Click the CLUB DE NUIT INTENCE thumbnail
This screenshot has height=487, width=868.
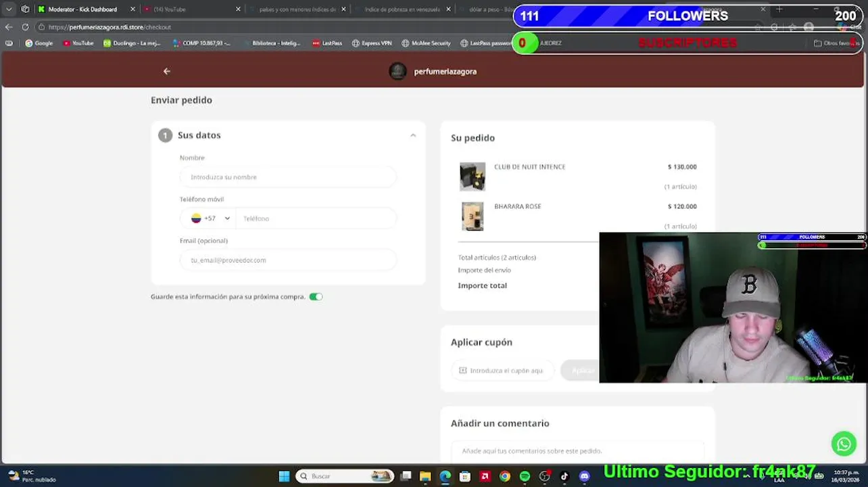[473, 177]
